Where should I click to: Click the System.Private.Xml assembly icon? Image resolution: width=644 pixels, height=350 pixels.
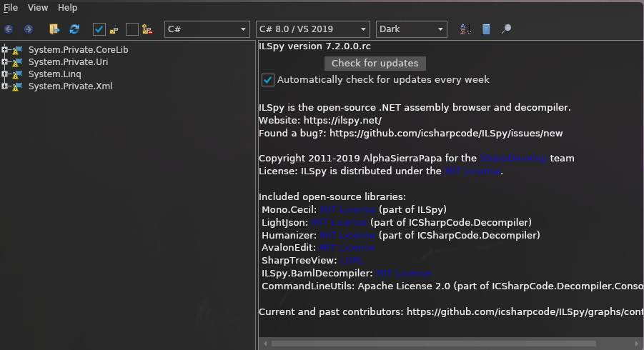click(17, 86)
